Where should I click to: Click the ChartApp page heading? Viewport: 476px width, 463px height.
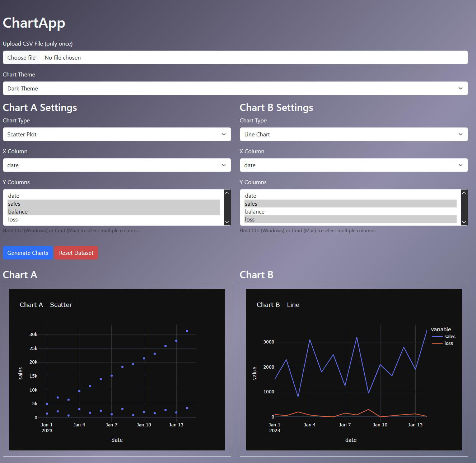tap(34, 23)
